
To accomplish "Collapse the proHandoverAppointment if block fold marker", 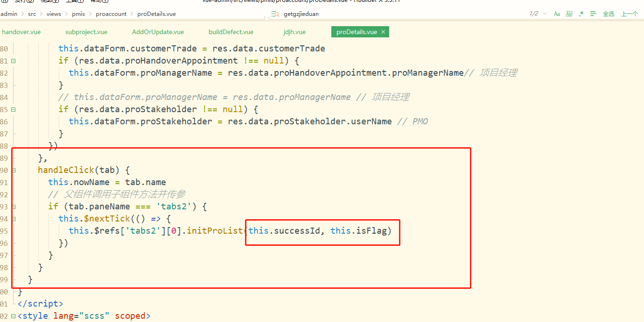I will (x=13, y=61).
